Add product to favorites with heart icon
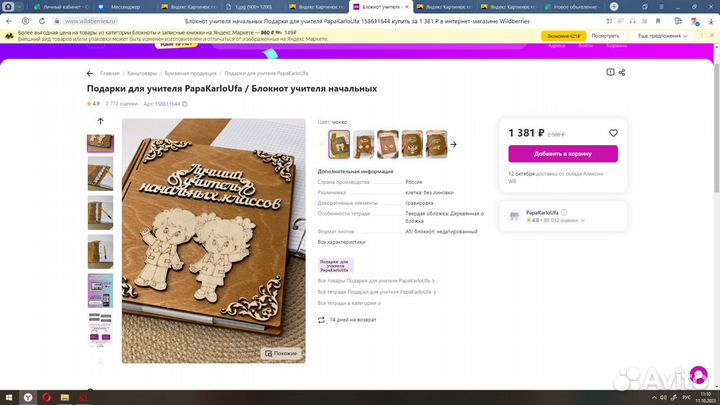The height and width of the screenshot is (405, 720). point(613,133)
